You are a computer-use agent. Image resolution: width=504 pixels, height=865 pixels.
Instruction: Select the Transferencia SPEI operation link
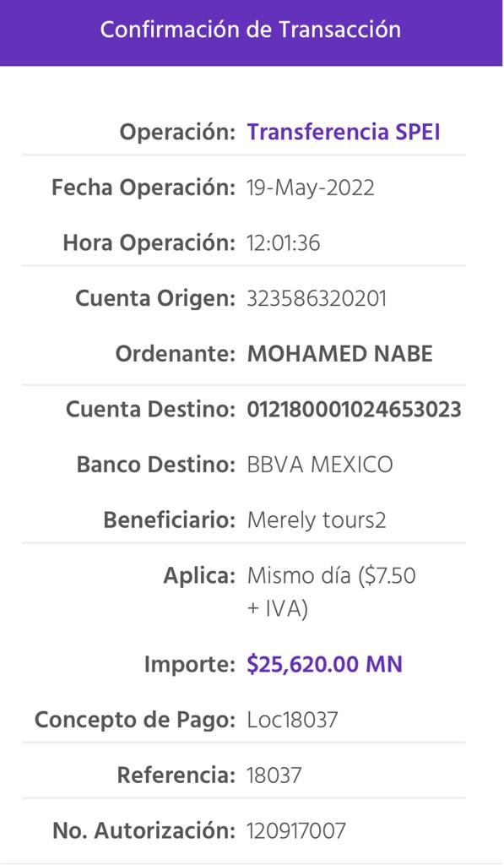click(x=344, y=132)
